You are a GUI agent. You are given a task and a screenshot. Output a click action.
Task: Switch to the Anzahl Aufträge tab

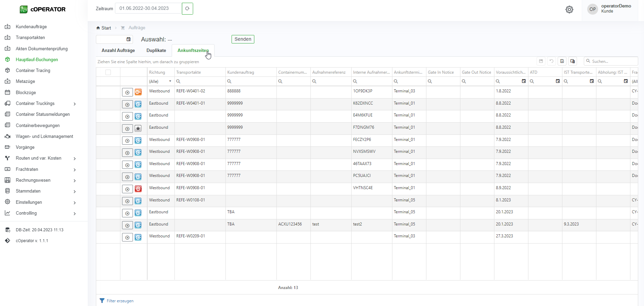click(x=118, y=50)
